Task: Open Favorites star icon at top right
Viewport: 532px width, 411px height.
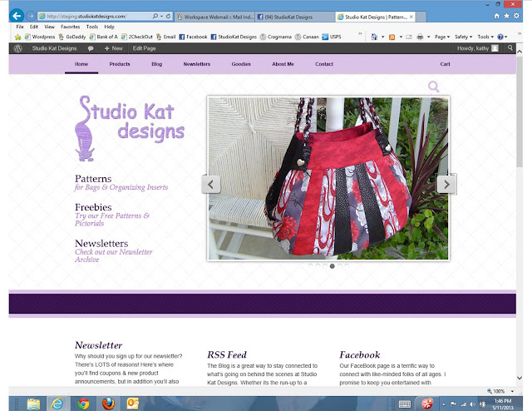Action: point(506,16)
